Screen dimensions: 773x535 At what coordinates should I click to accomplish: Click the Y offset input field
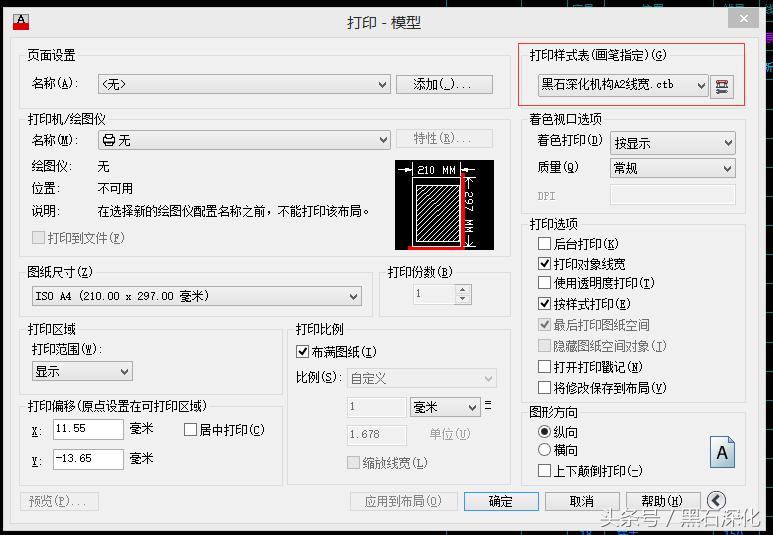coord(88,459)
